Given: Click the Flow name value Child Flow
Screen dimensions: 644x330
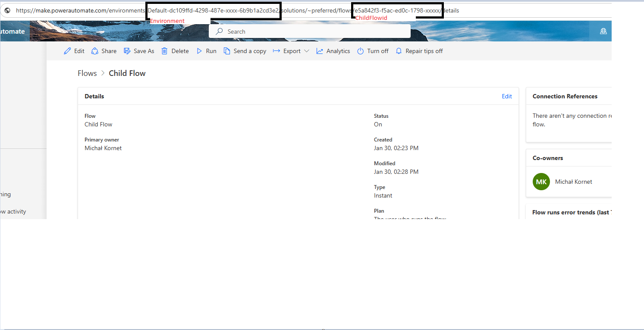Looking at the screenshot, I should pos(98,124).
